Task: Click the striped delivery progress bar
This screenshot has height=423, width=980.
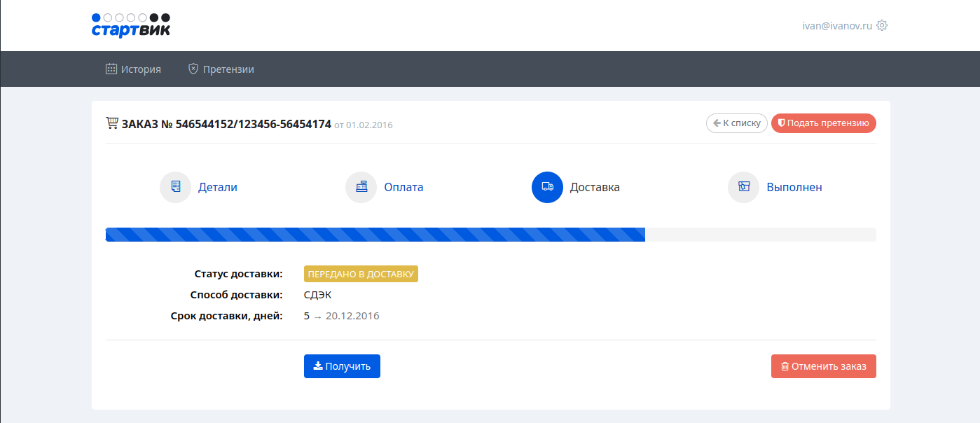Action: pyautogui.click(x=375, y=235)
